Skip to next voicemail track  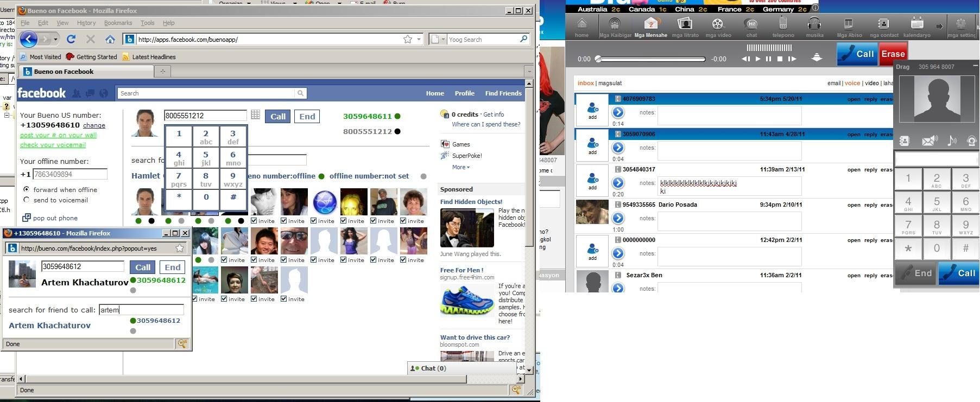tap(792, 59)
